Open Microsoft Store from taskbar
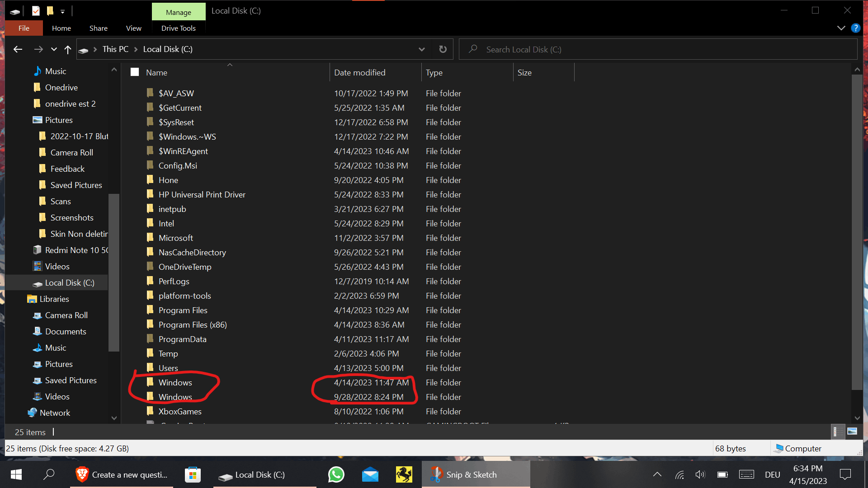Viewport: 868px width, 488px height. tap(193, 474)
